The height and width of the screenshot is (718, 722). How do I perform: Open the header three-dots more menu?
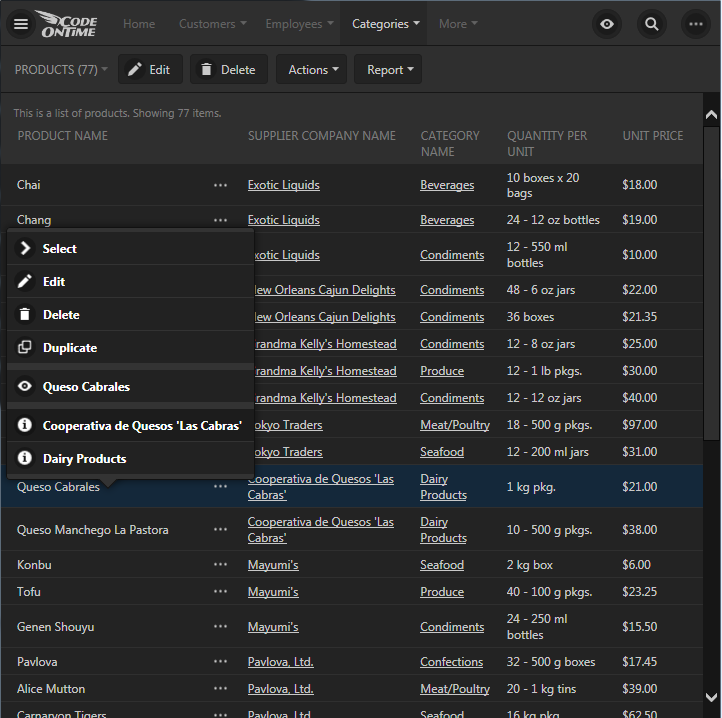click(x=695, y=24)
